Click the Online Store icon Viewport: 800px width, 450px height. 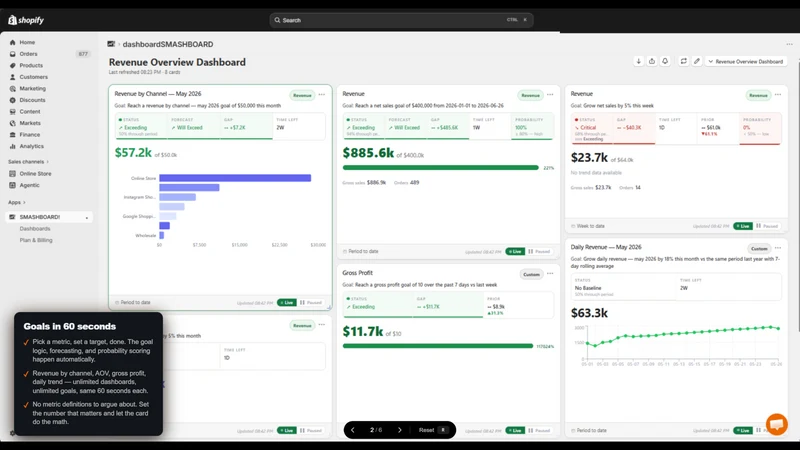[x=12, y=173]
